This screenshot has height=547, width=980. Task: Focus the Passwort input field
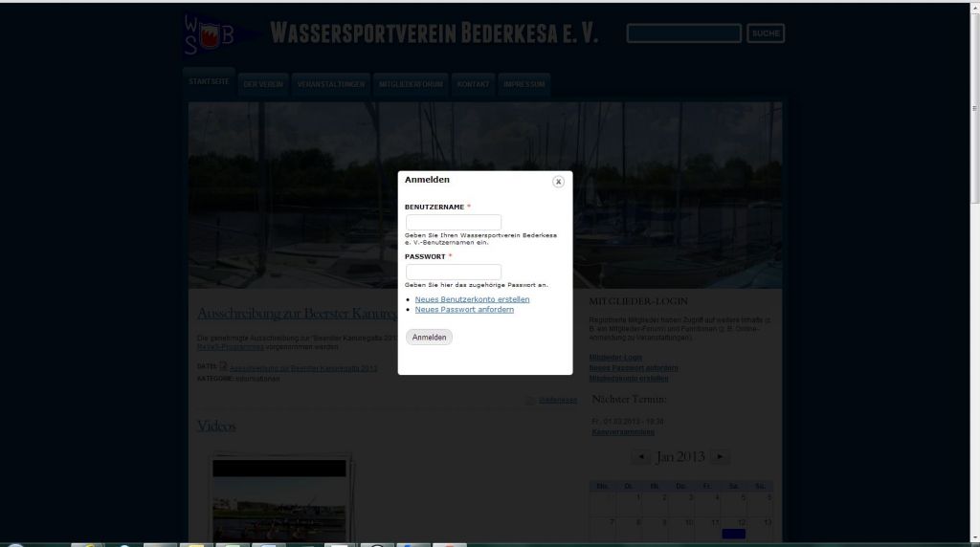[453, 272]
